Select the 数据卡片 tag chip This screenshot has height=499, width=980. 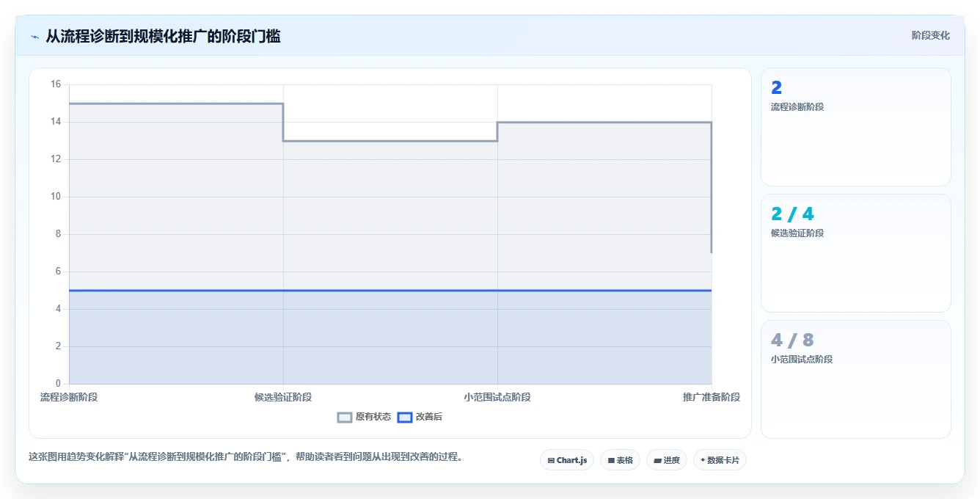(720, 460)
